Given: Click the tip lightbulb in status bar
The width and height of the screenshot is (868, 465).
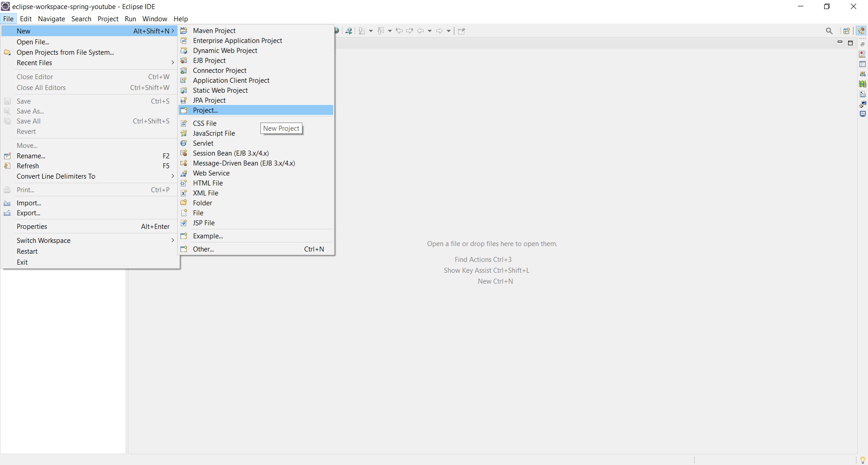Looking at the screenshot, I should (863, 460).
